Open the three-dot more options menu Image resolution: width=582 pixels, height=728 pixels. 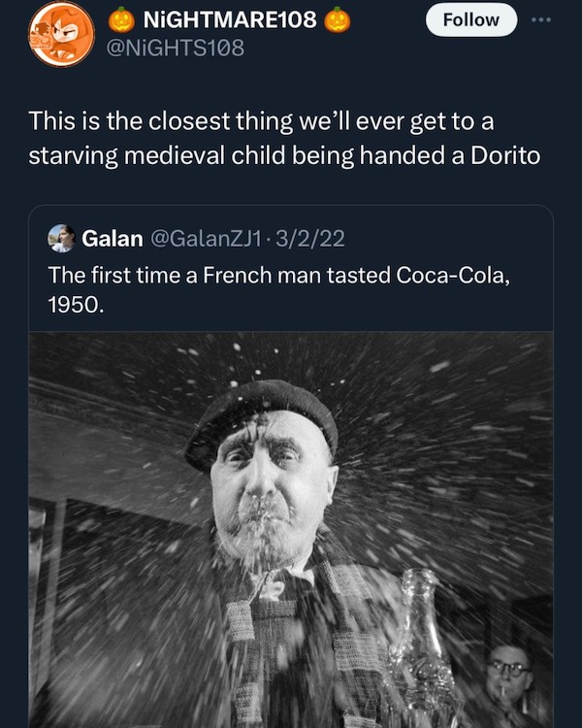coord(541,20)
